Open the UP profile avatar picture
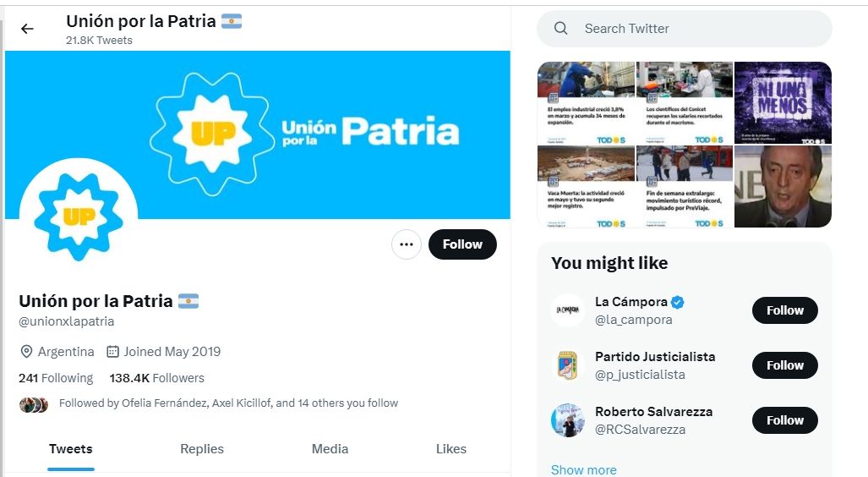 79,217
